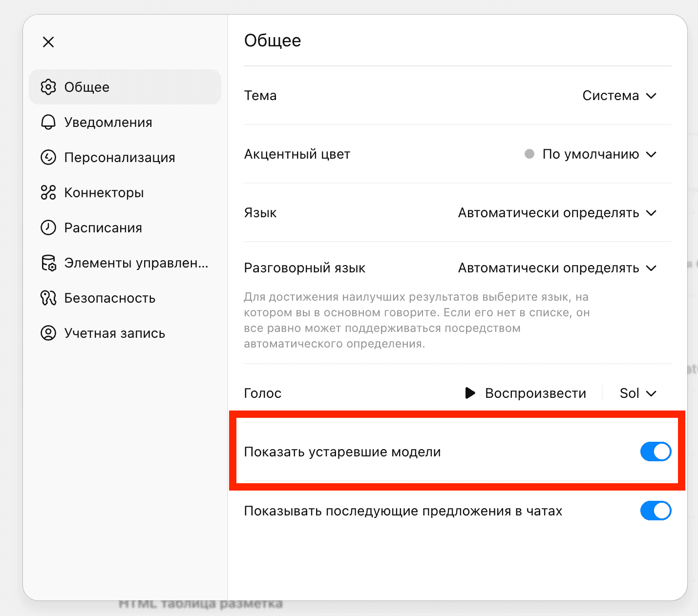698x616 pixels.
Task: Close the settings dialog with X
Action: pyautogui.click(x=48, y=42)
